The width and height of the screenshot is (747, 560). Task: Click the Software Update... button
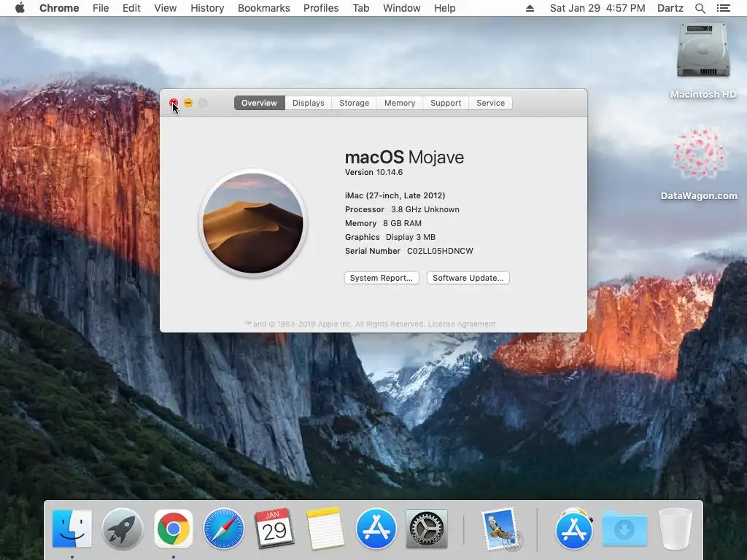click(468, 278)
